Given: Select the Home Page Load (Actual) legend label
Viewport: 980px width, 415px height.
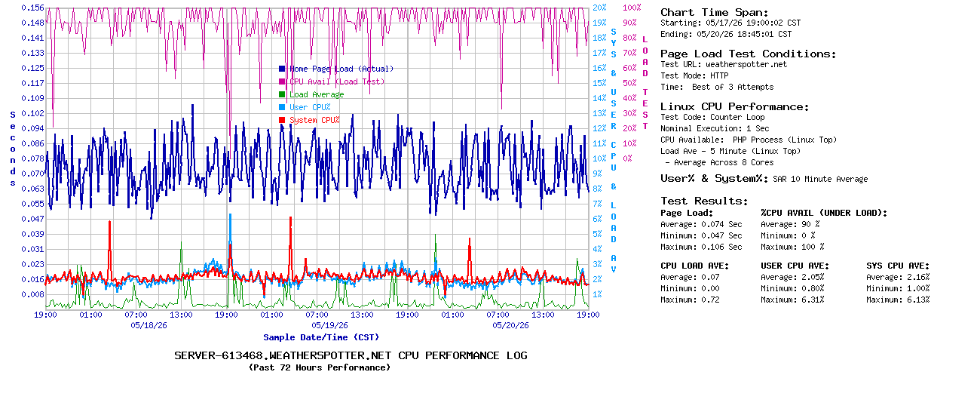Looking at the screenshot, I should [341, 69].
